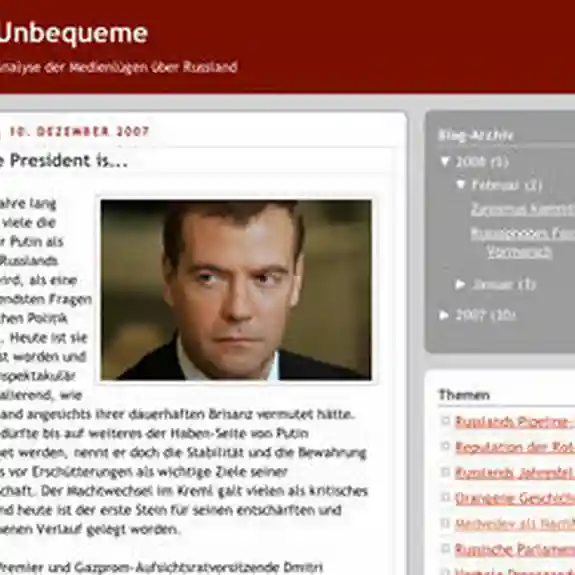575x575 pixels.
Task: Click the portrait photo in the post
Action: tap(236, 290)
